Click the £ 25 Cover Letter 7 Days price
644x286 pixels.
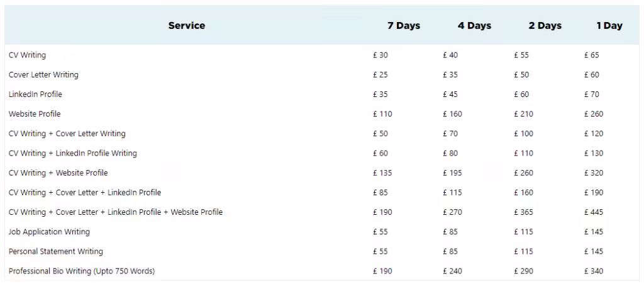point(380,75)
